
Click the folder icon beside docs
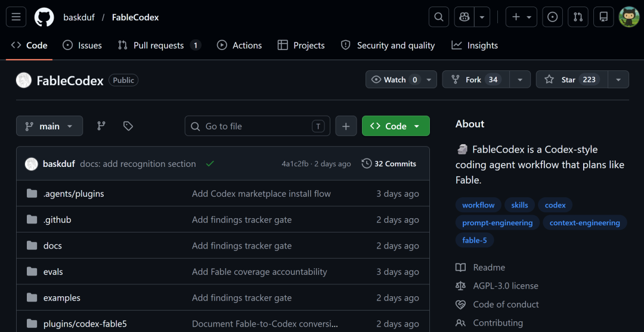32,246
